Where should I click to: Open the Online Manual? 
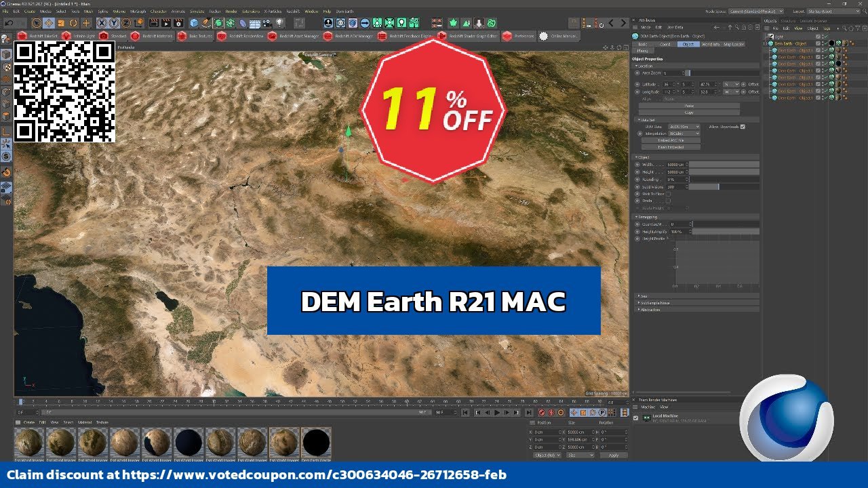(x=560, y=36)
